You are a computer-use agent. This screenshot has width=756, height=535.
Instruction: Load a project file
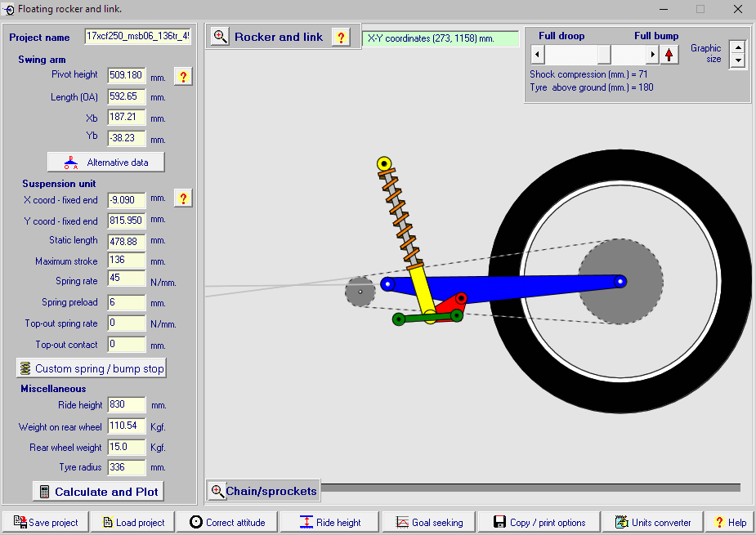tap(133, 522)
